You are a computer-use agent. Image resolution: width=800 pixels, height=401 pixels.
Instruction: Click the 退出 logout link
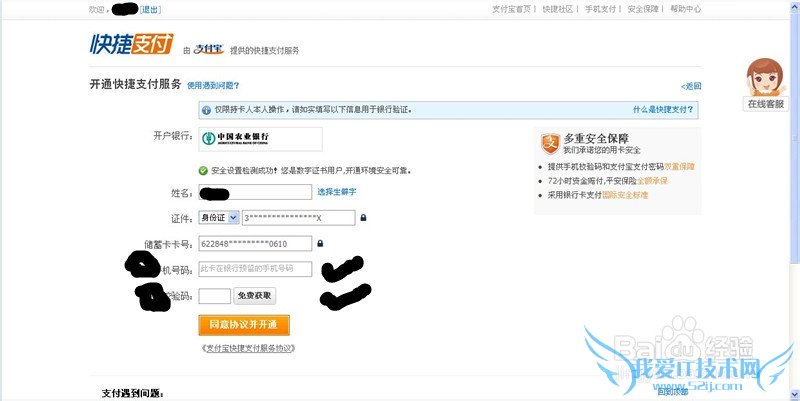[150, 9]
